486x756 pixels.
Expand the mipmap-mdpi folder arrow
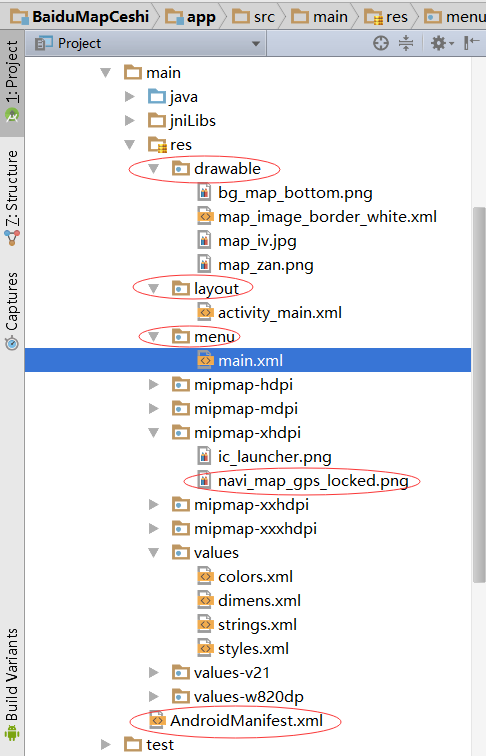pos(153,409)
